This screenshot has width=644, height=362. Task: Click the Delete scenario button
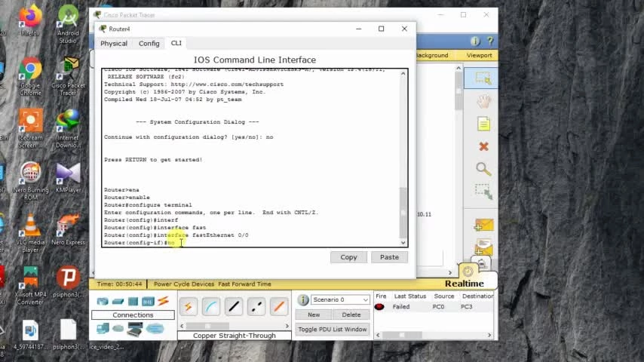click(x=351, y=314)
